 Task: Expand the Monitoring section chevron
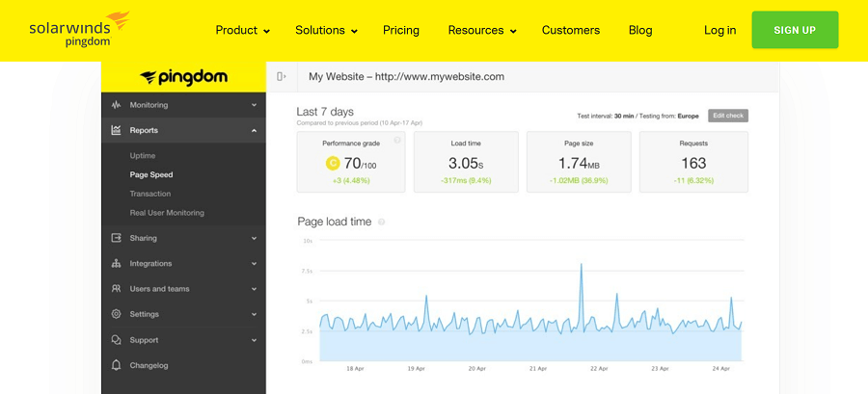[254, 105]
